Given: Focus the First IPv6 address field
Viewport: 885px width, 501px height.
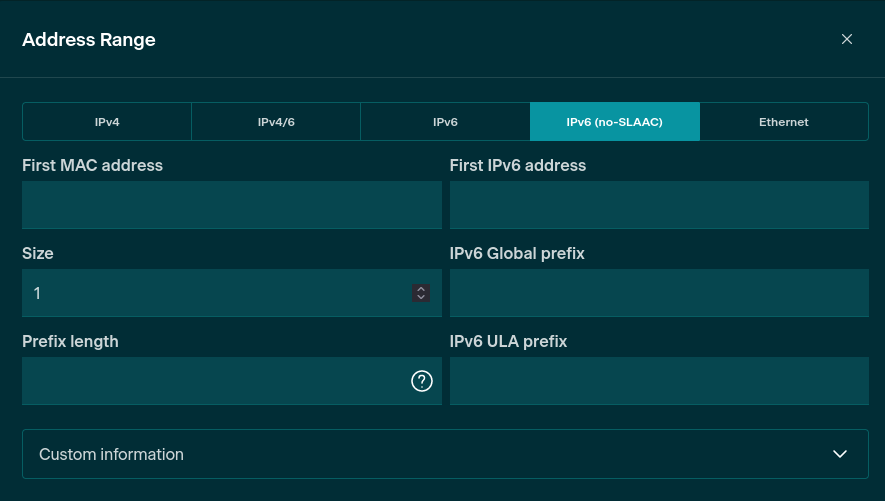Looking at the screenshot, I should pyautogui.click(x=659, y=205).
